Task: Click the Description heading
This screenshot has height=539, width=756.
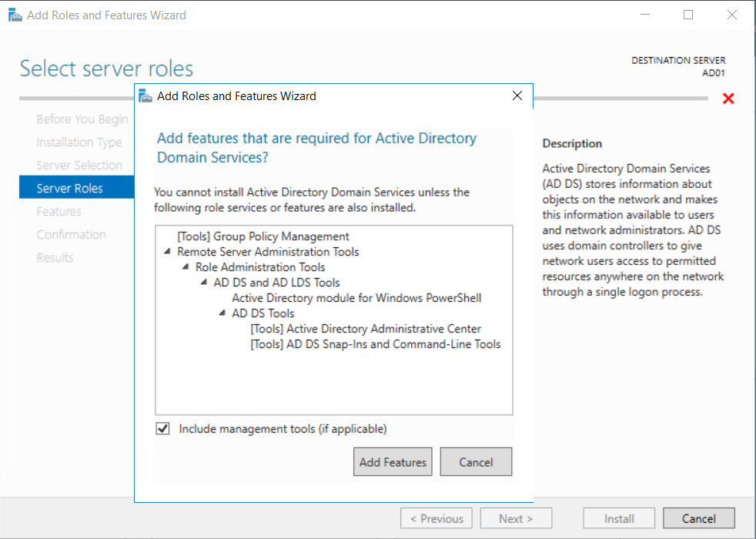Action: tap(572, 144)
